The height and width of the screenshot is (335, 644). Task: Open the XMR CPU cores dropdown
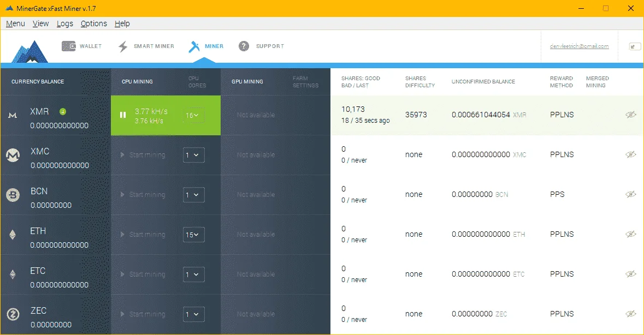point(193,115)
